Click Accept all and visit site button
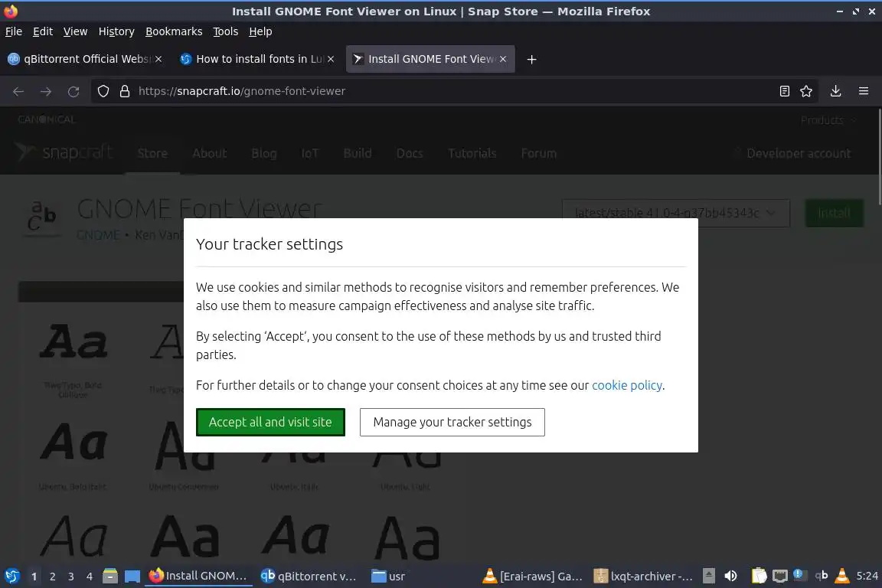The width and height of the screenshot is (882, 588). [270, 422]
